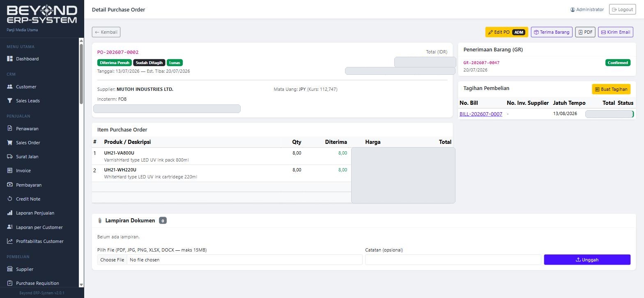Go back with the Kembali button
The width and height of the screenshot is (644, 298).
pos(106,32)
